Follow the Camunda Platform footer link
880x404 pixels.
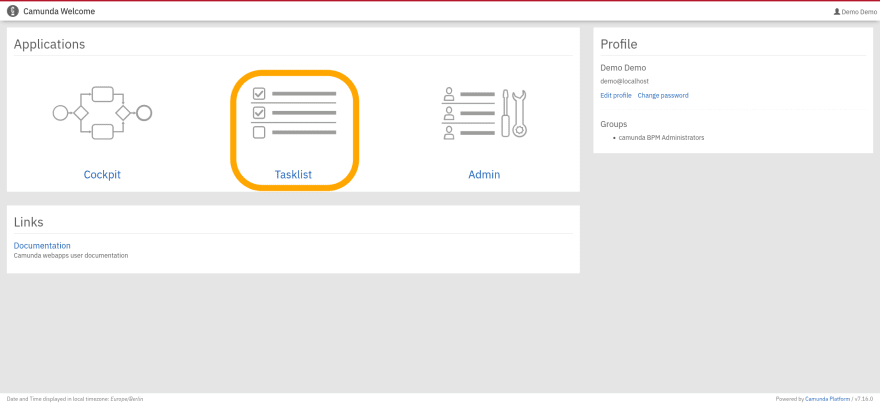(x=829, y=399)
